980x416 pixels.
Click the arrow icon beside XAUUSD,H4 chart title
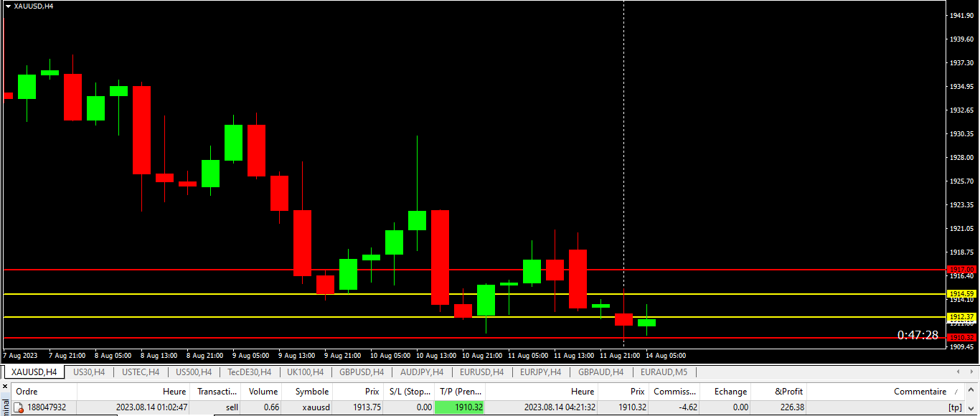(8, 6)
